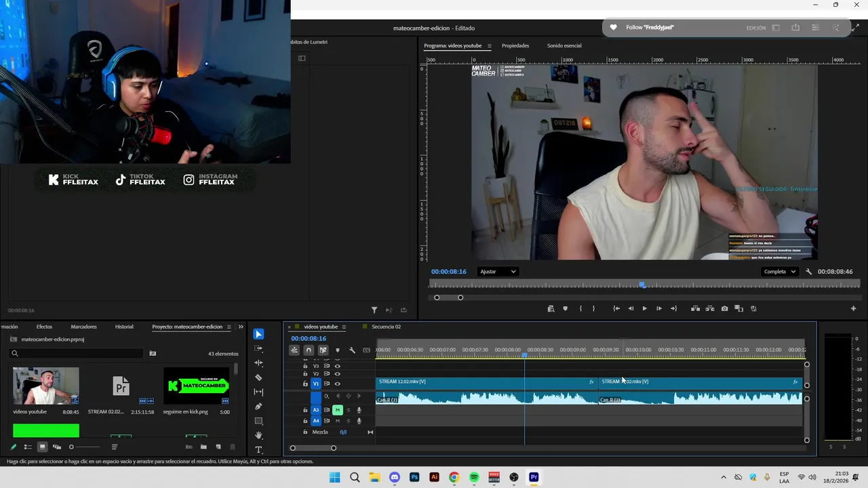
Task: Toggle snapping magnet in timeline
Action: click(309, 350)
